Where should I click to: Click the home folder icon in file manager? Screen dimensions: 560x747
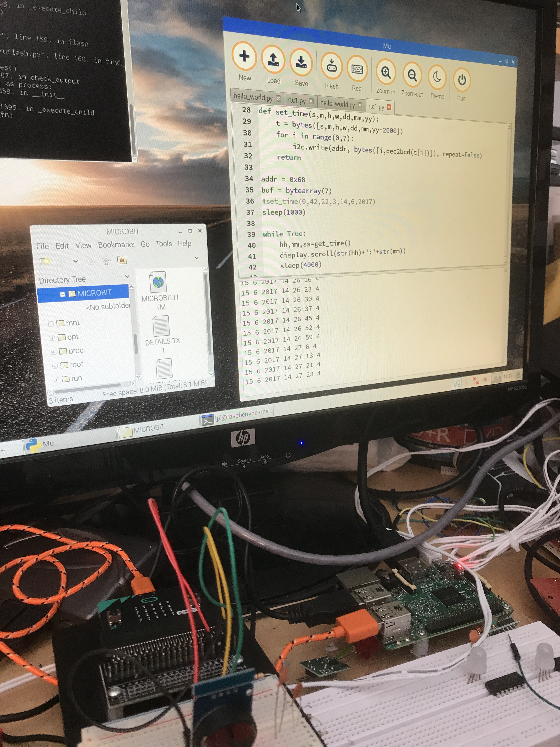[122, 260]
